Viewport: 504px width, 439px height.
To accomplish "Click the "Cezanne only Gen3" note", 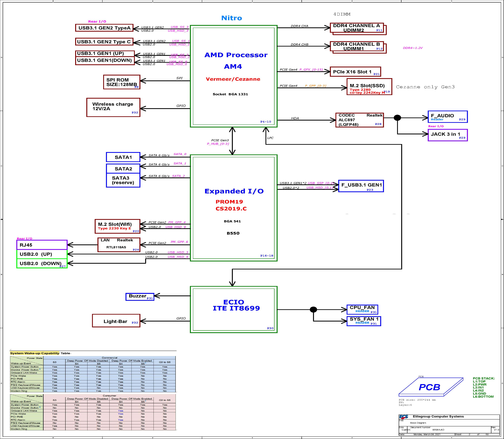I will click(425, 87).
